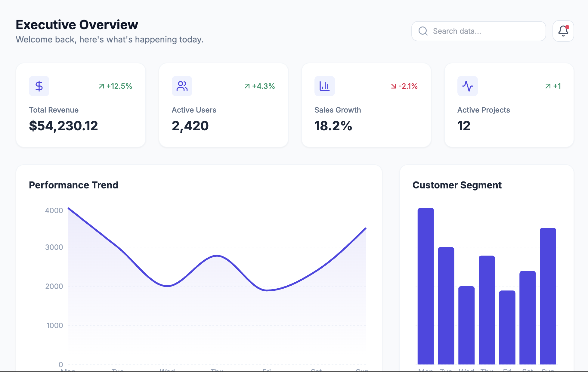
Task: Click the rightmost Customer Segment bar
Action: (548, 296)
